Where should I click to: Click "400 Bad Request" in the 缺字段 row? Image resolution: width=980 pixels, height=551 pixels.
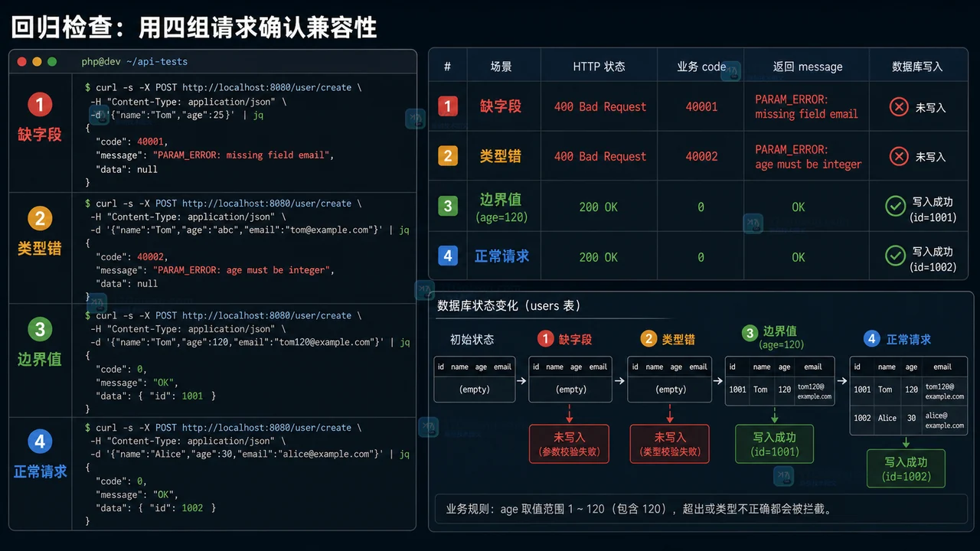[600, 106]
